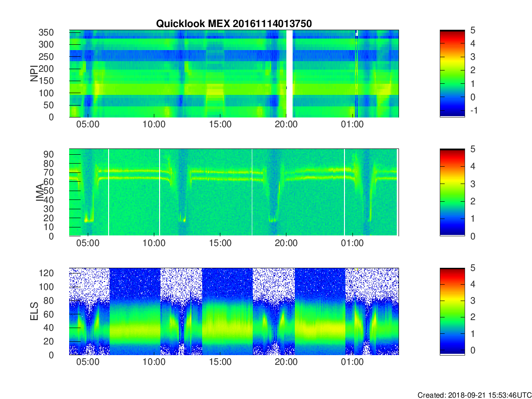The width and height of the screenshot is (532, 399).
Task: Click the plot title Quicklook MEX 20161114013750
Action: pos(234,23)
